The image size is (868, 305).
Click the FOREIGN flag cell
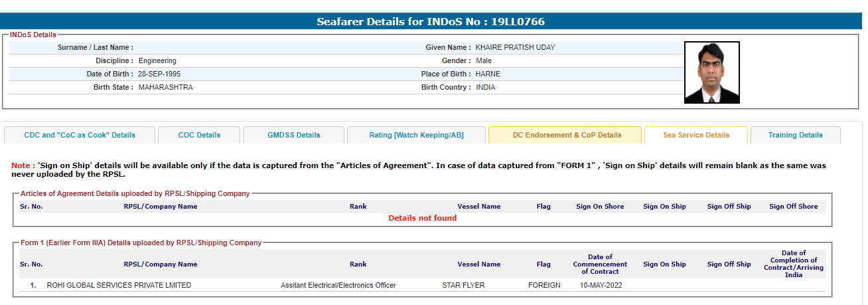click(x=544, y=285)
